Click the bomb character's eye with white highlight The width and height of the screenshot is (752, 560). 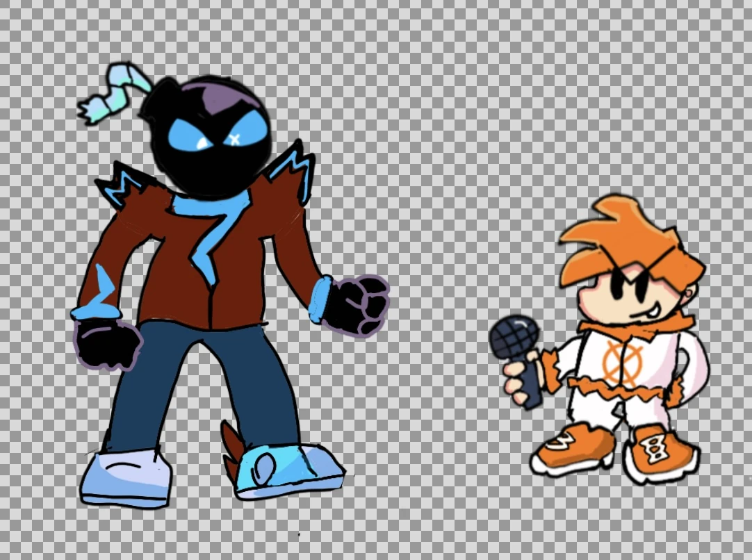point(190,135)
